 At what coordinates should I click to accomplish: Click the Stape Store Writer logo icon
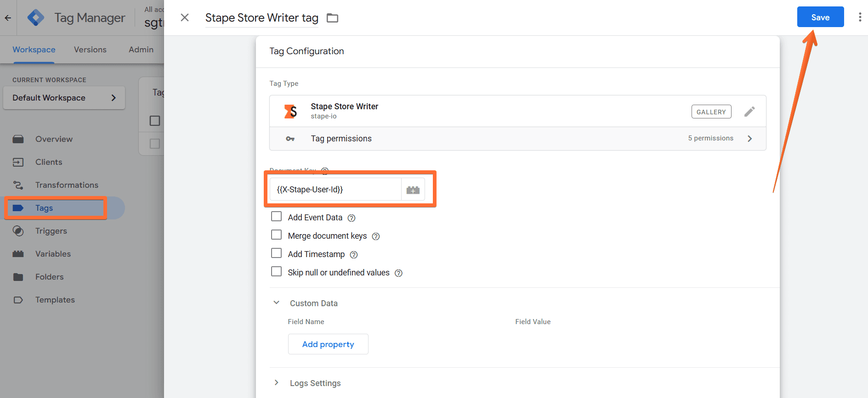[290, 111]
